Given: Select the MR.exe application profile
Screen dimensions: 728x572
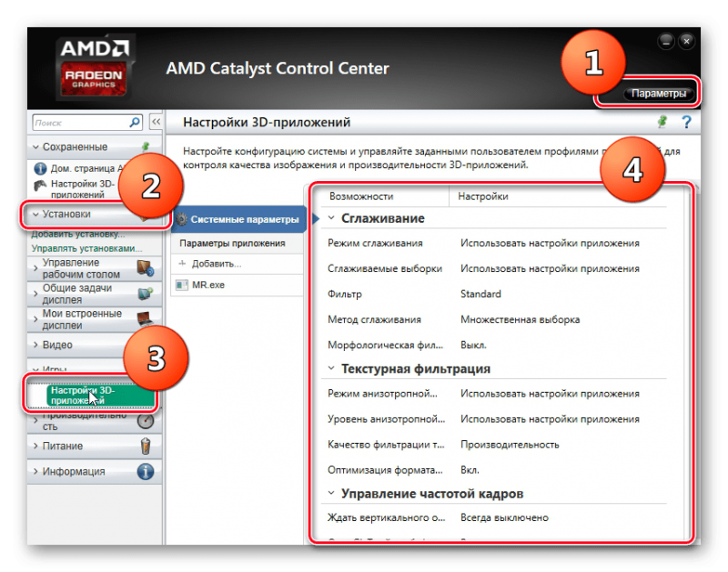Looking at the screenshot, I should [207, 285].
